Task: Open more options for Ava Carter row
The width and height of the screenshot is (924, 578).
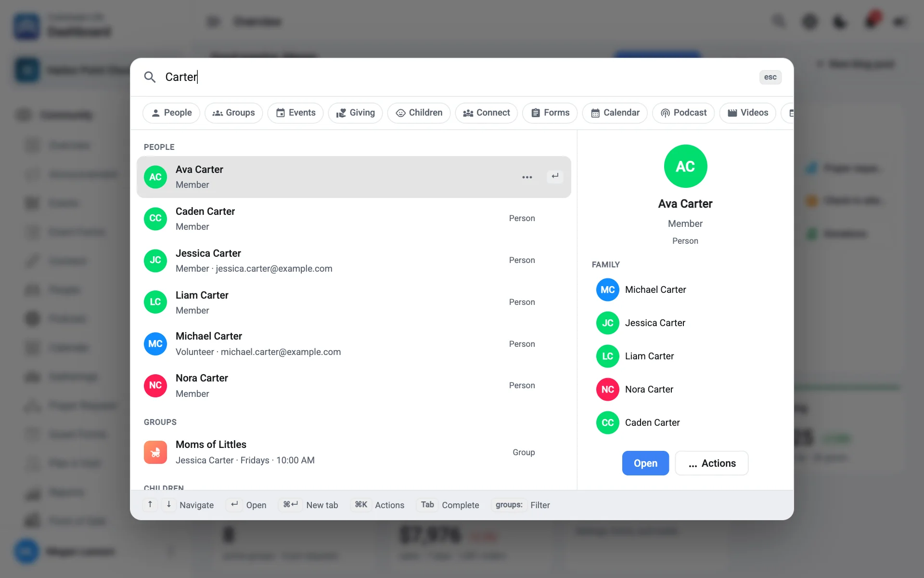Action: pyautogui.click(x=527, y=177)
